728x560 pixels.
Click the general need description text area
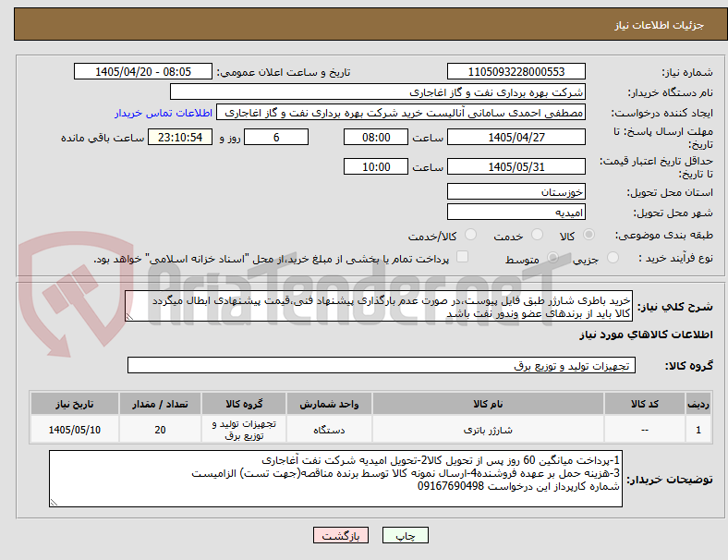[x=379, y=307]
